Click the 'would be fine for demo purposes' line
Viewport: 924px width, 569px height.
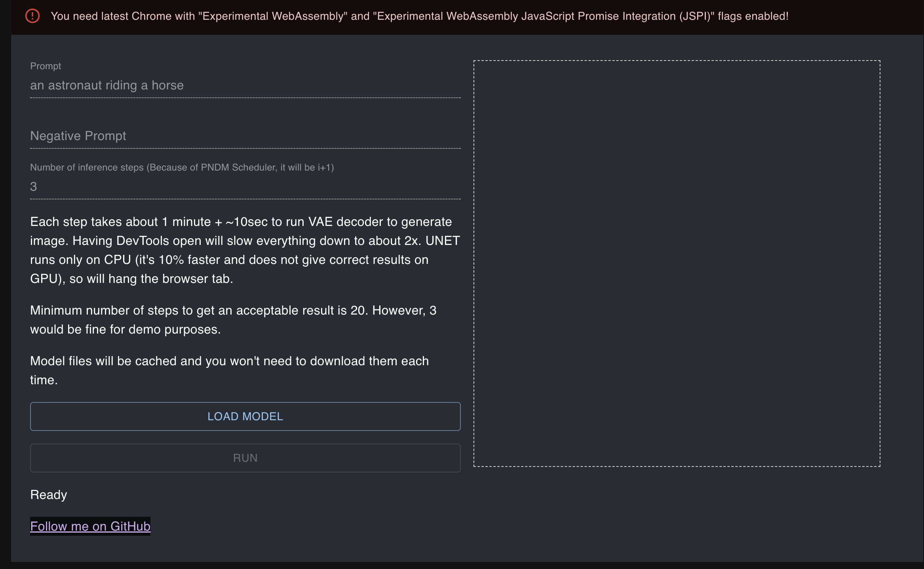125,330
